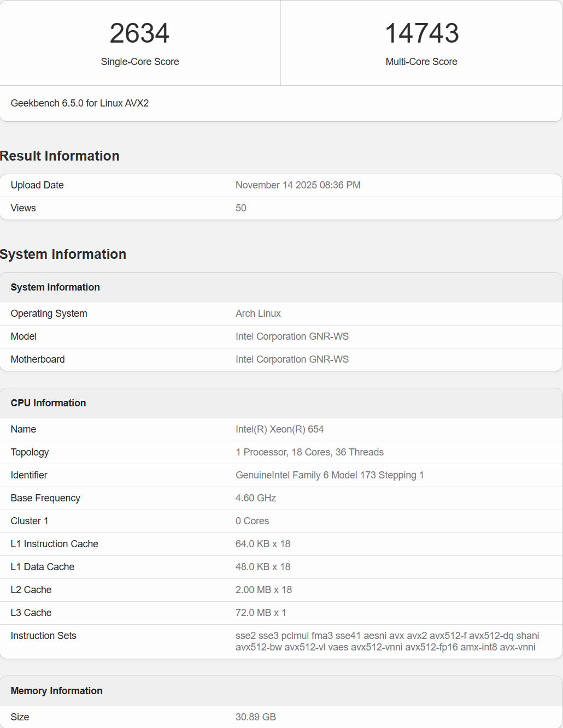Click the Intel(R) Xeon(R) 654 processor name
563x728 pixels.
pos(279,429)
